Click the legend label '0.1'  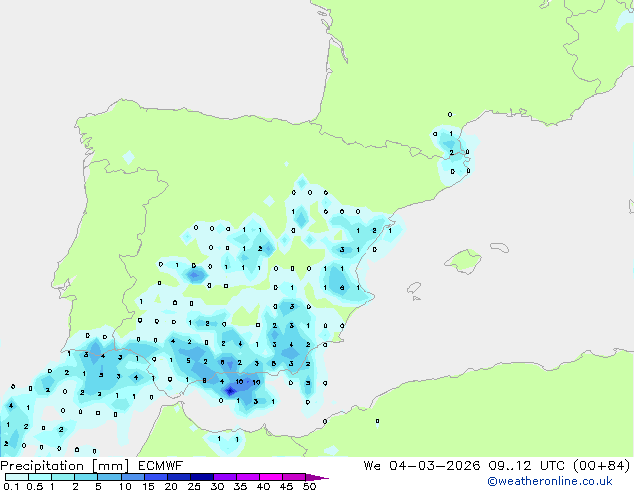[11, 486]
